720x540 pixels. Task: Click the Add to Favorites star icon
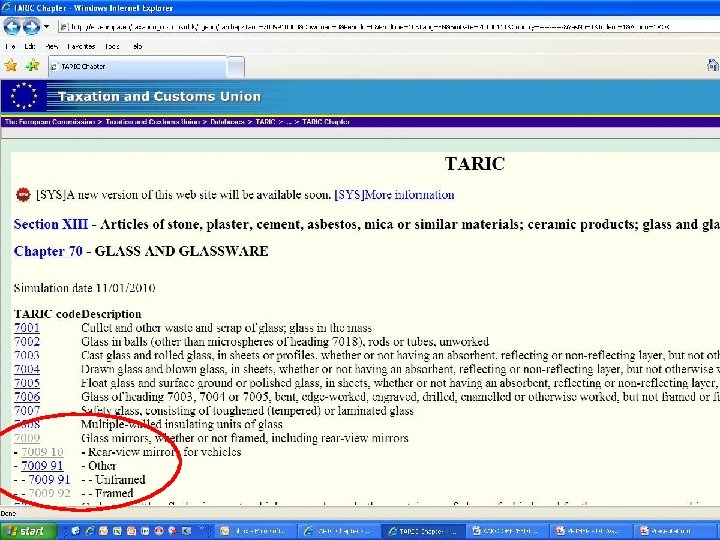pos(32,66)
